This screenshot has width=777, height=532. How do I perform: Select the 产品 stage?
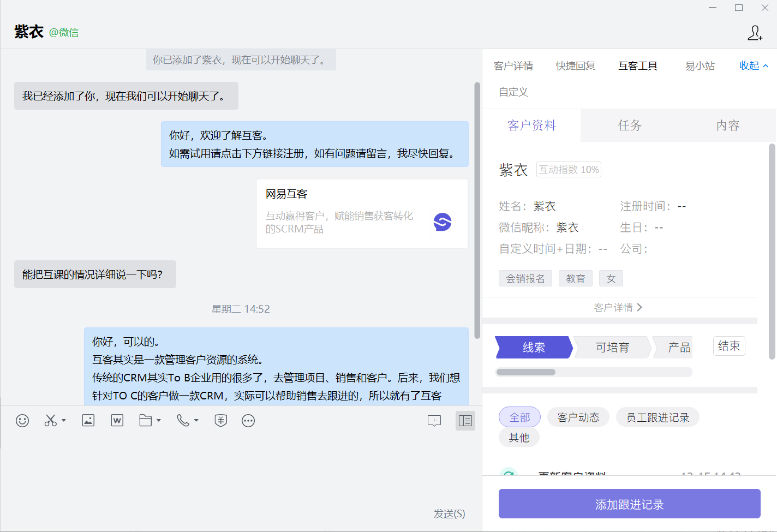pos(673,348)
